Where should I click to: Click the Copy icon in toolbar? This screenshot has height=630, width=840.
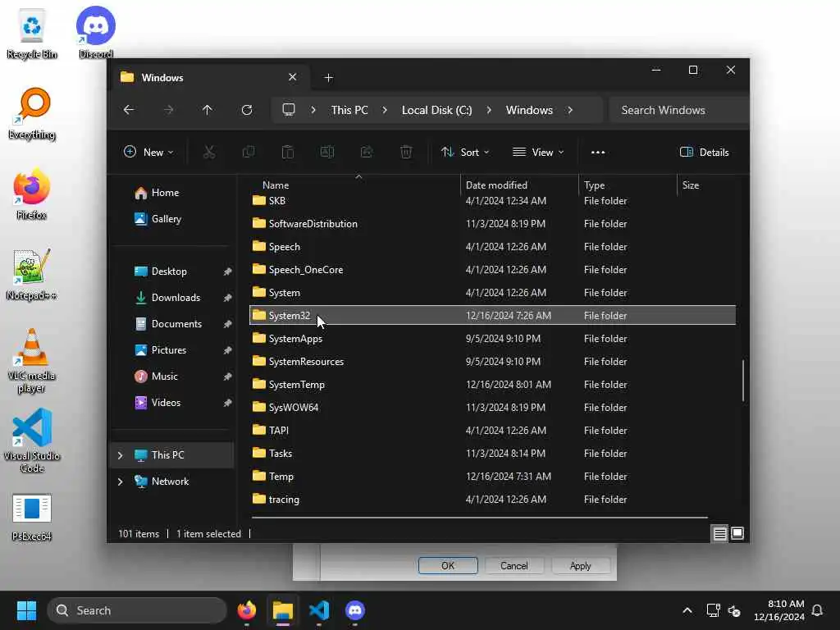(249, 152)
